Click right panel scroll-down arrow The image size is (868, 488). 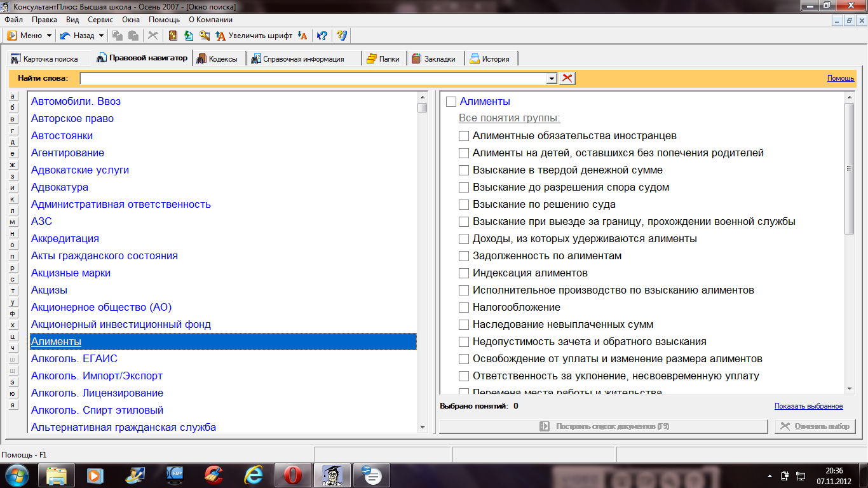pos(850,388)
